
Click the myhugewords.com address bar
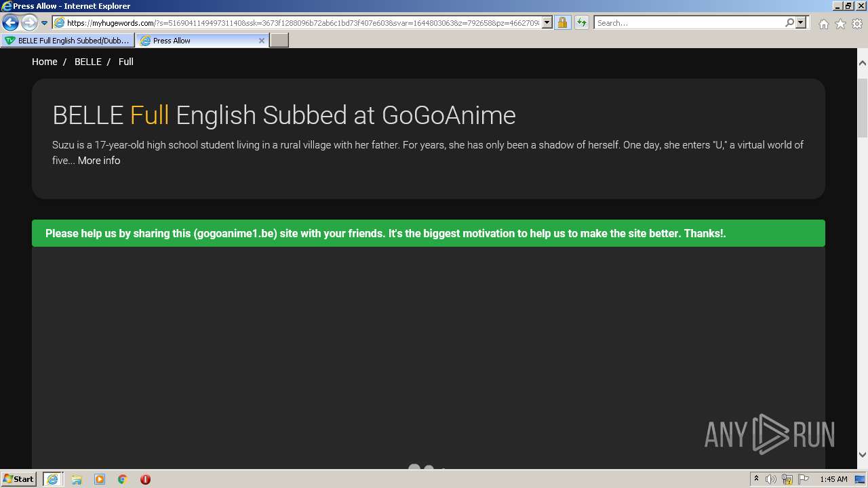[302, 23]
